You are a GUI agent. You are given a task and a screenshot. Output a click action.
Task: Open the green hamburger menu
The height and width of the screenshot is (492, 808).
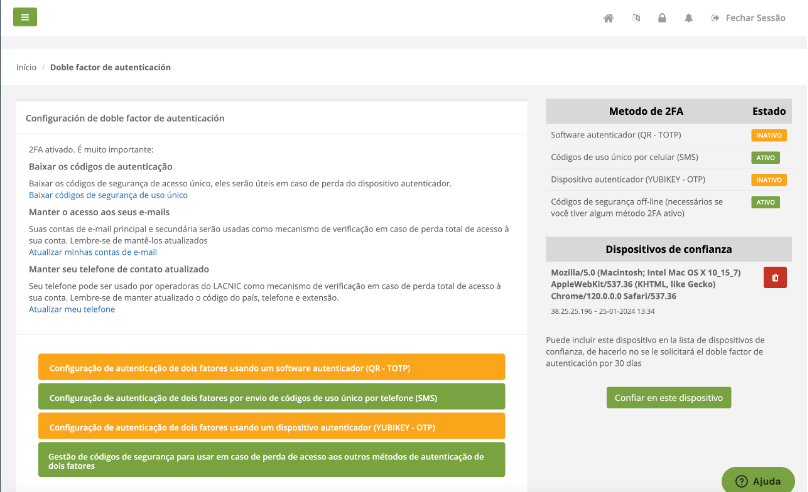(25, 17)
